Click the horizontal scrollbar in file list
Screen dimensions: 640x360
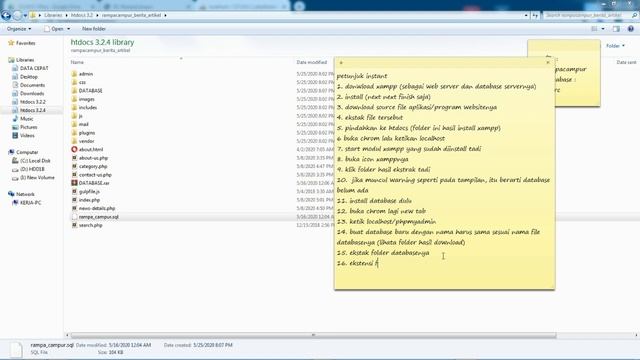(x=313, y=335)
